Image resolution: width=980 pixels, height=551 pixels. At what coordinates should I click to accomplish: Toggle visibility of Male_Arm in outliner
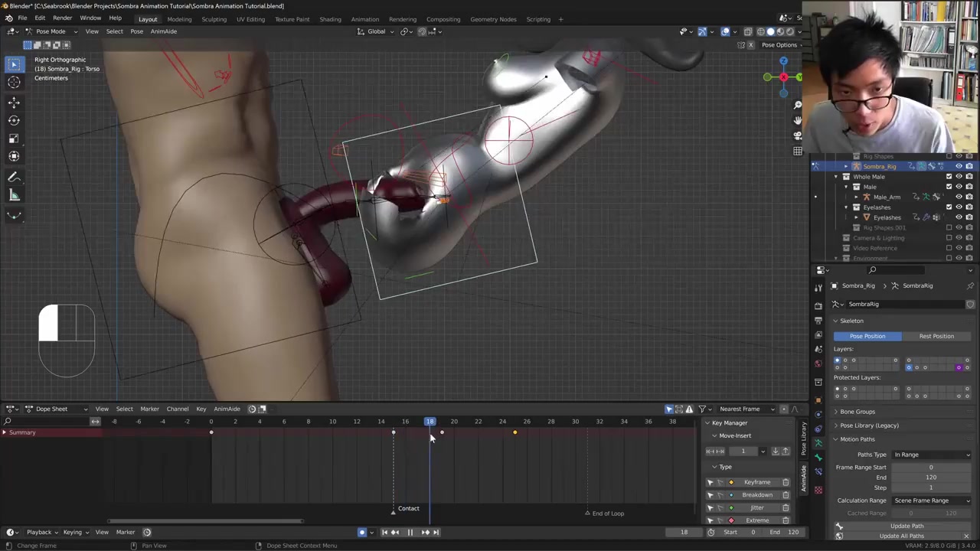(x=959, y=197)
